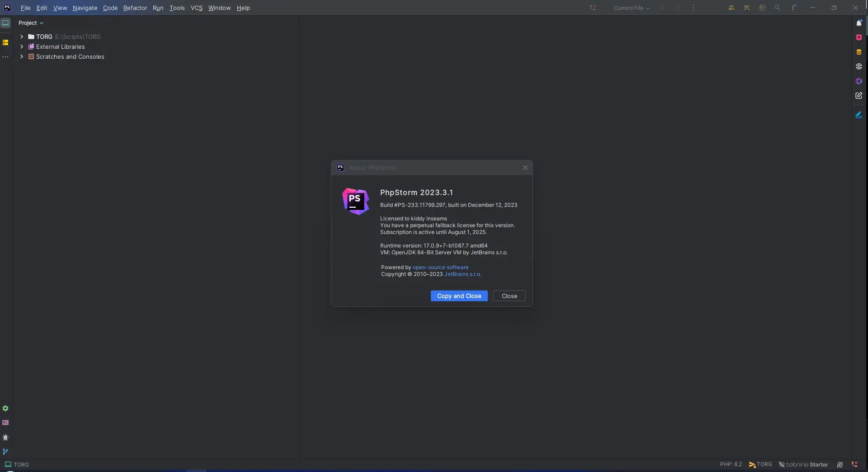Expand Scratches and Consoles node
The width and height of the screenshot is (868, 472).
coord(22,56)
